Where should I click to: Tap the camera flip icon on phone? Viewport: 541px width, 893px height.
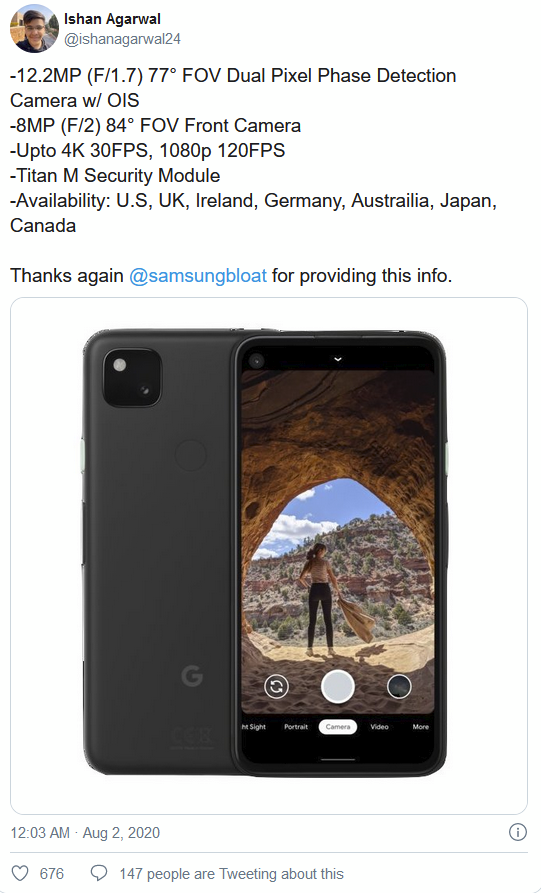coord(277,686)
